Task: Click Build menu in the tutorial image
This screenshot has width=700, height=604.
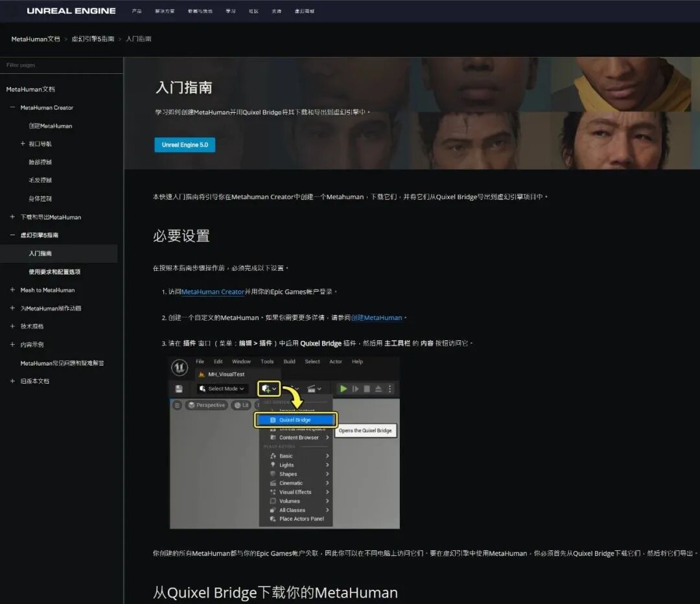Action: click(289, 362)
